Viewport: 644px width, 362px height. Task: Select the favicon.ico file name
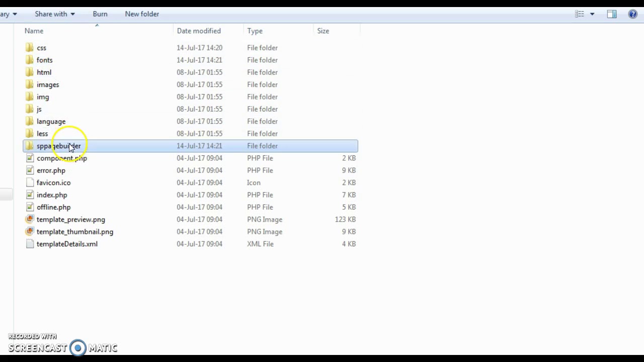53,183
